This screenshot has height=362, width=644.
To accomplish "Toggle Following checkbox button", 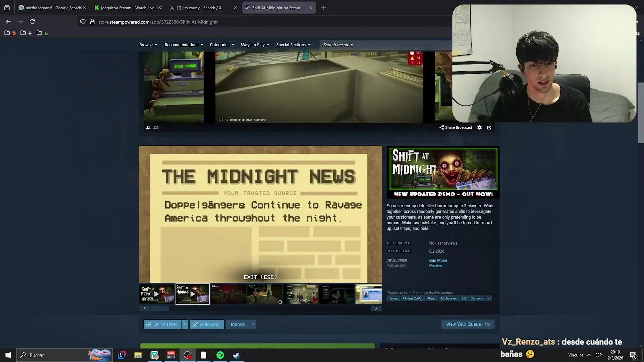I will click(207, 324).
